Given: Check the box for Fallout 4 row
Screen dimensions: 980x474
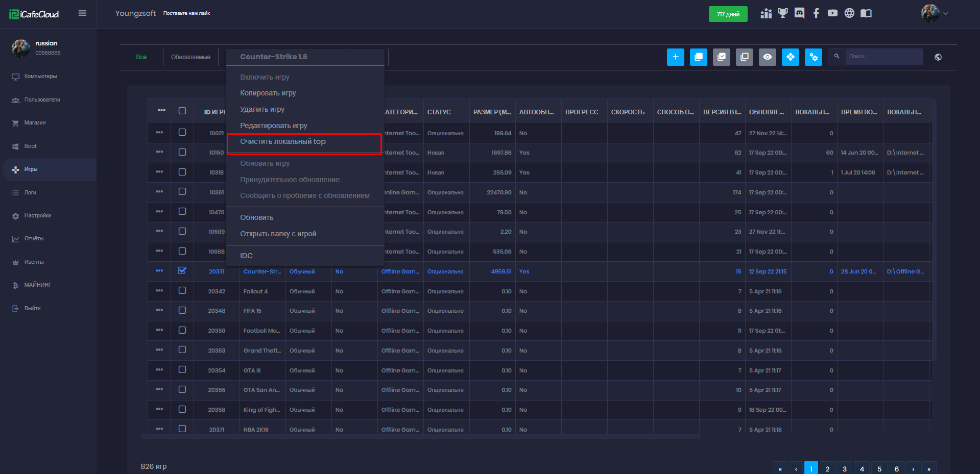Looking at the screenshot, I should point(182,290).
